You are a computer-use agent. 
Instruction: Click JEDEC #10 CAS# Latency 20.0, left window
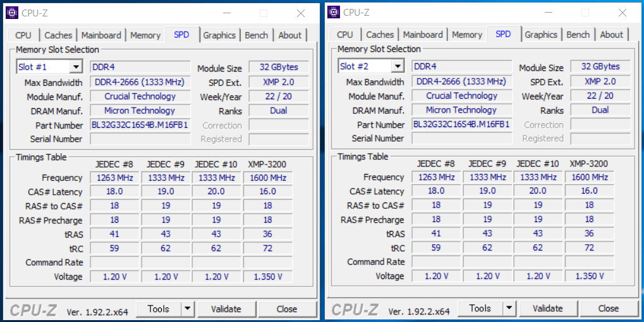click(216, 192)
